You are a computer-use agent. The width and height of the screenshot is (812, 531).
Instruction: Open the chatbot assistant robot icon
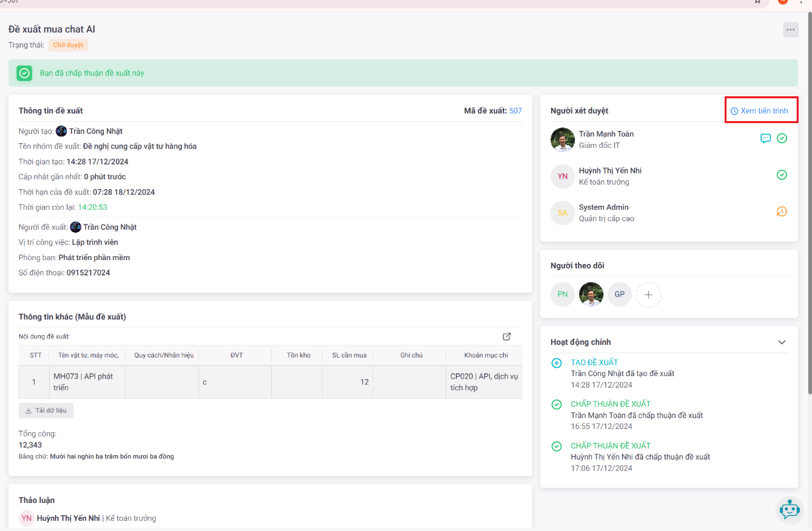point(790,509)
